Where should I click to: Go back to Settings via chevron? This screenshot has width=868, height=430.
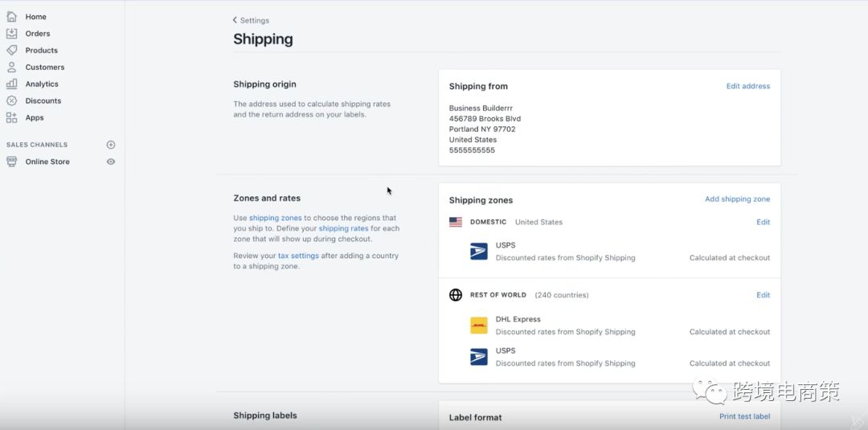(235, 20)
